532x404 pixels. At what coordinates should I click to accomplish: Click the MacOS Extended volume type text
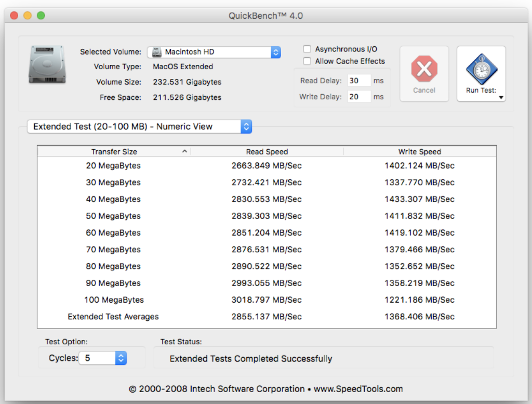click(183, 67)
